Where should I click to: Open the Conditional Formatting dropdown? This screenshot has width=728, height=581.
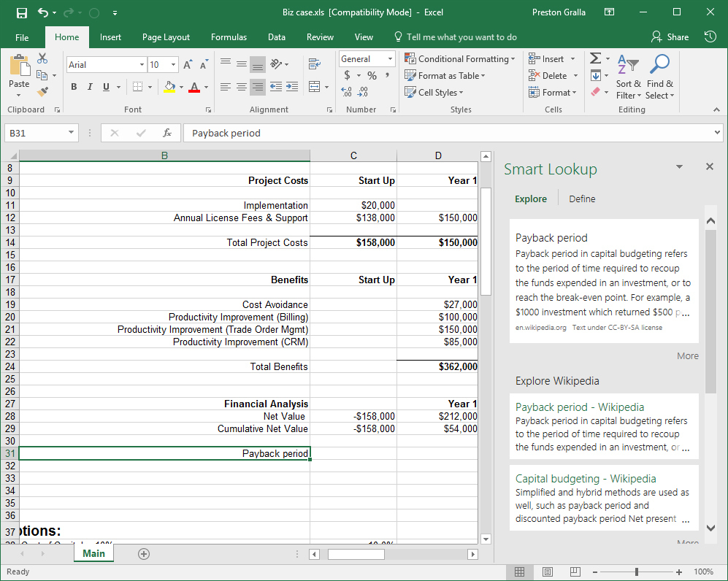(x=460, y=59)
